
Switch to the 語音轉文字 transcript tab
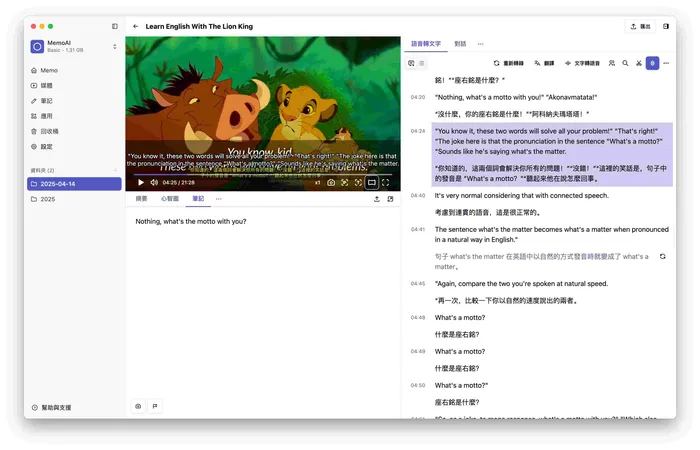426,44
